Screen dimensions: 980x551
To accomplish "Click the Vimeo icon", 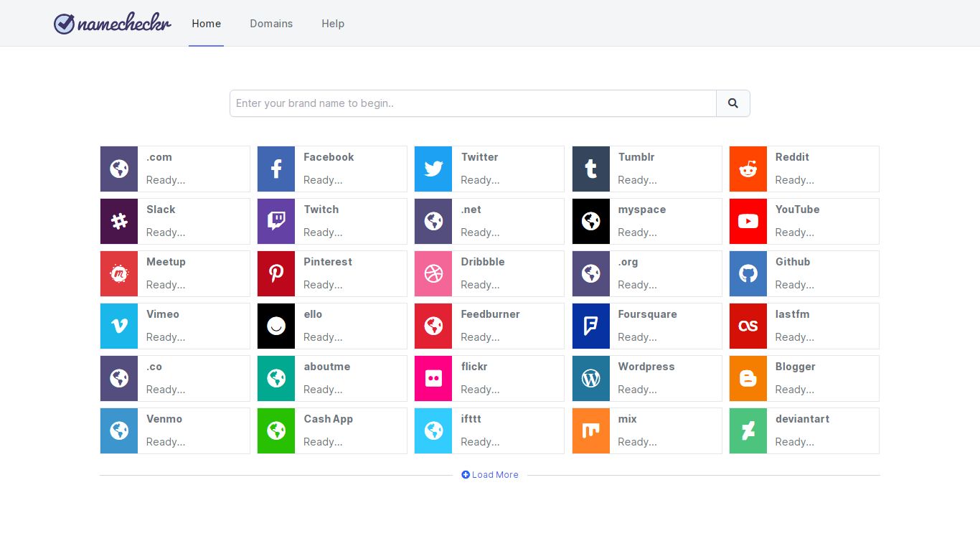I will coord(119,326).
